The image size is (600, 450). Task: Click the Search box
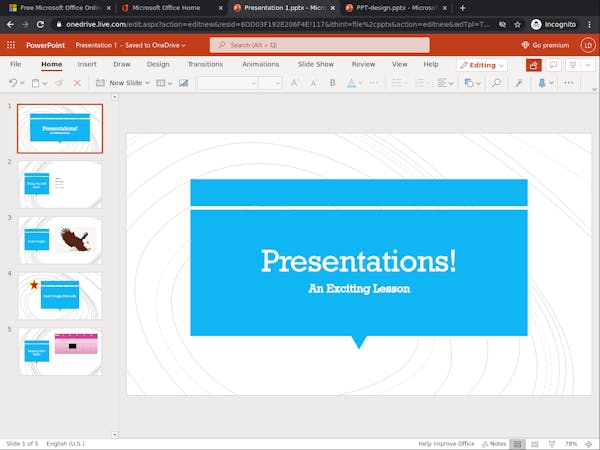pos(320,45)
